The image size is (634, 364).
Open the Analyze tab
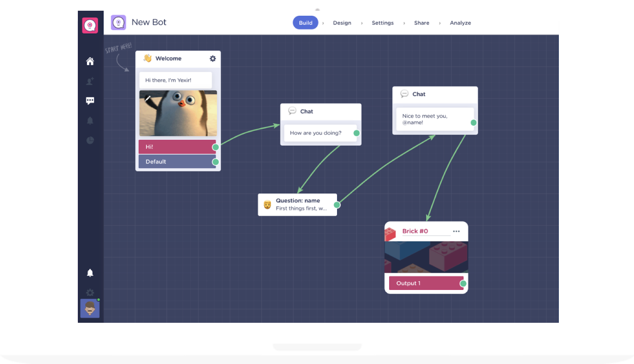click(460, 23)
